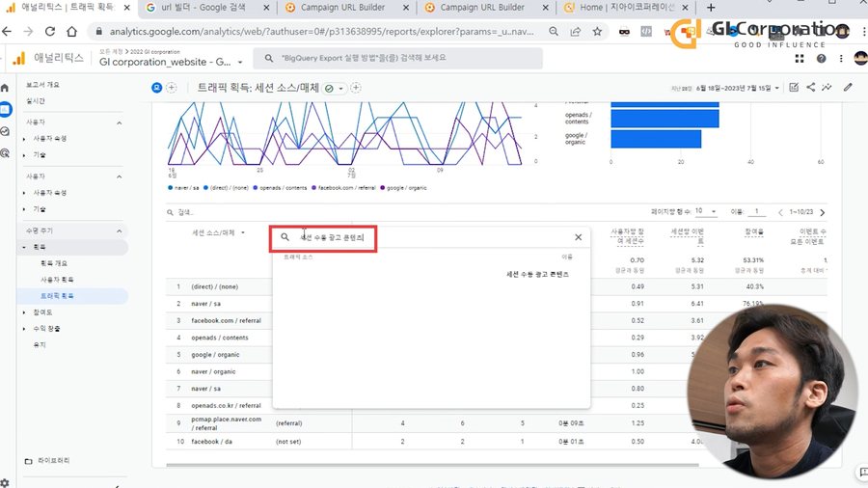Viewport: 868px width, 488px height.
Task: Go to browser home icon
Action: coord(71,32)
